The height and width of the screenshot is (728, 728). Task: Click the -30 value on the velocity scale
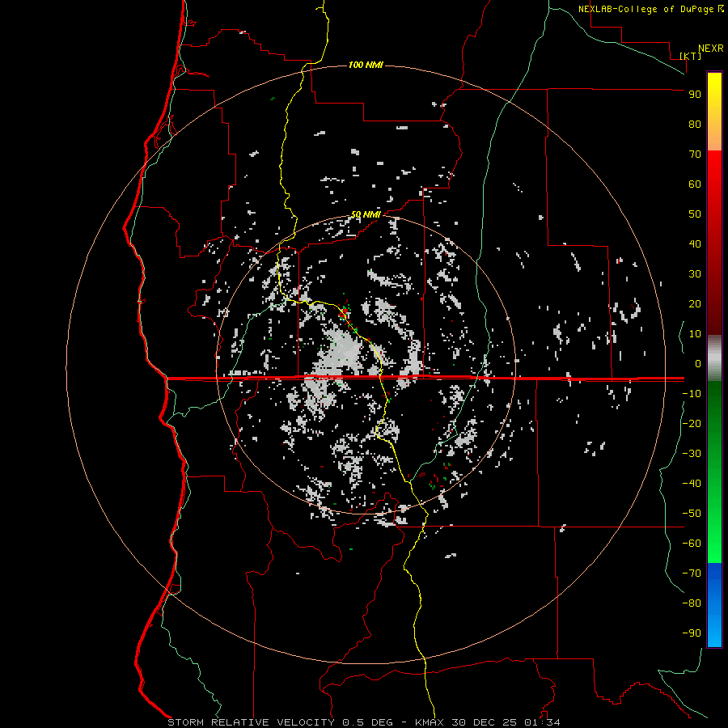point(692,454)
